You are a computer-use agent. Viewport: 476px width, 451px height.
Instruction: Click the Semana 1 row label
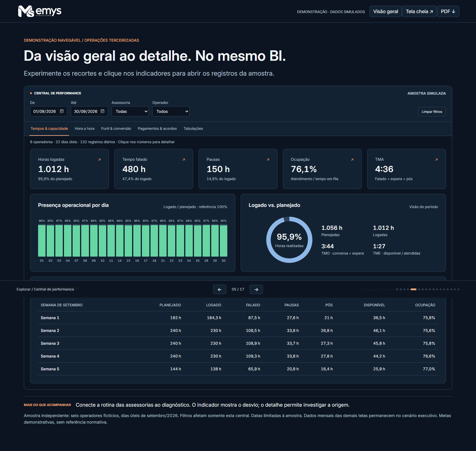50,318
